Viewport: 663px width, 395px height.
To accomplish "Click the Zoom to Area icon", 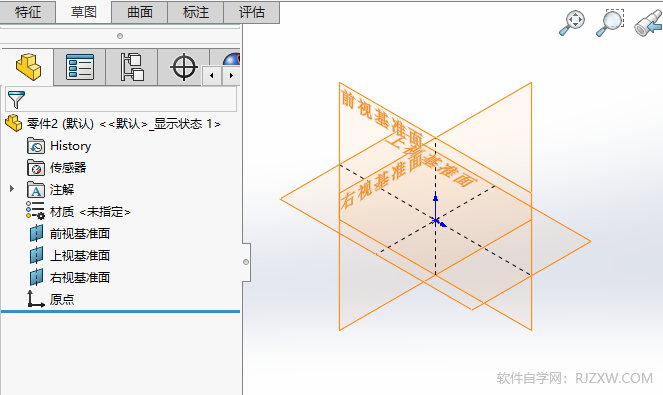I will click(610, 23).
